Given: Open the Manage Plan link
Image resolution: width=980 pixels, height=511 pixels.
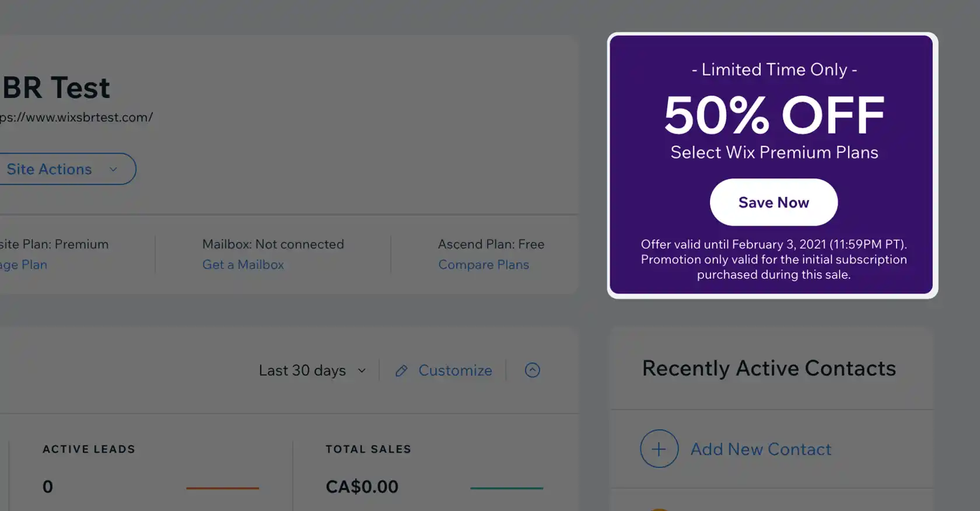Looking at the screenshot, I should tap(23, 265).
